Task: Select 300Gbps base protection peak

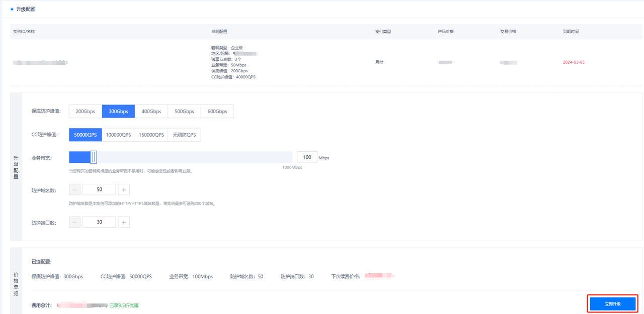Action: pyautogui.click(x=118, y=111)
